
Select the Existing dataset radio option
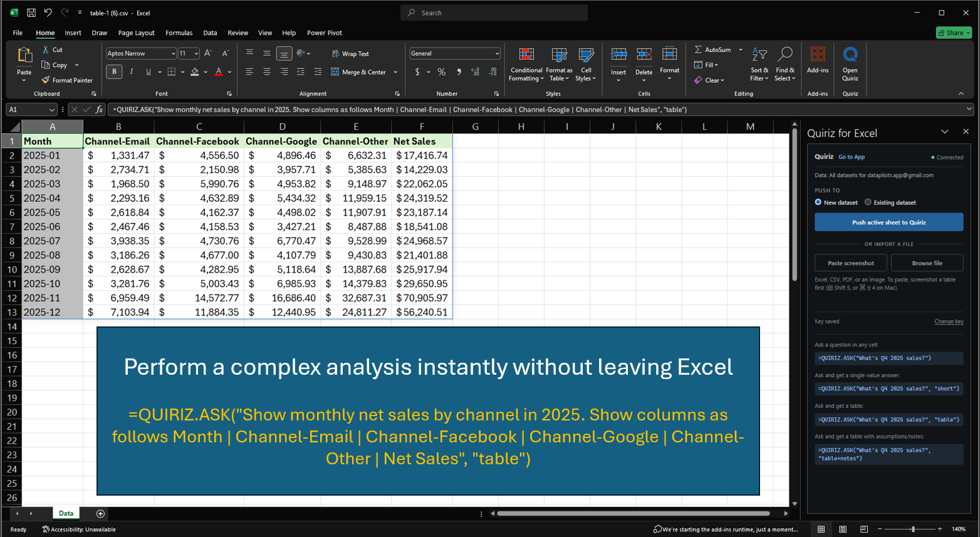868,202
